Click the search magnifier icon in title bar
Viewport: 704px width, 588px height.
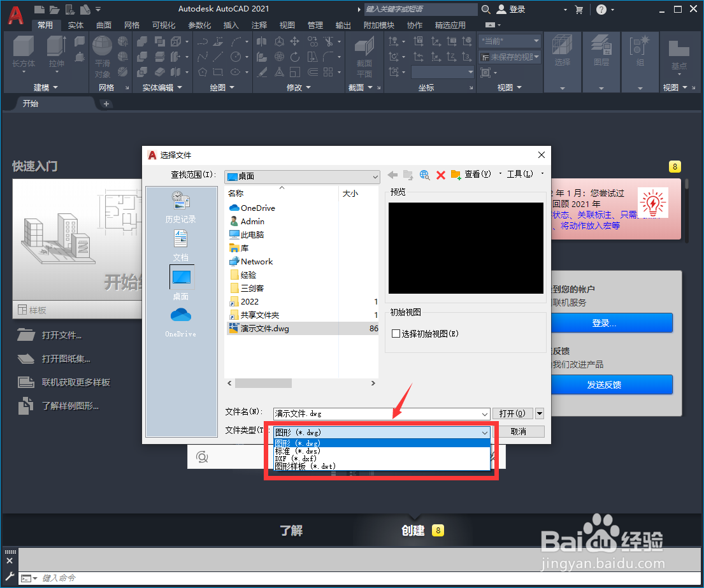pos(486,9)
